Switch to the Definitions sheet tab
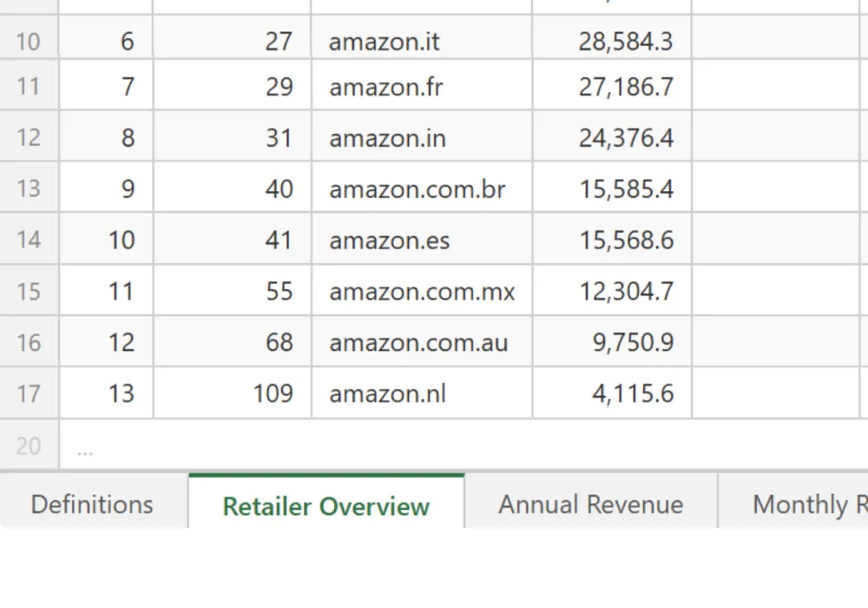The height and width of the screenshot is (608, 868). click(92, 505)
